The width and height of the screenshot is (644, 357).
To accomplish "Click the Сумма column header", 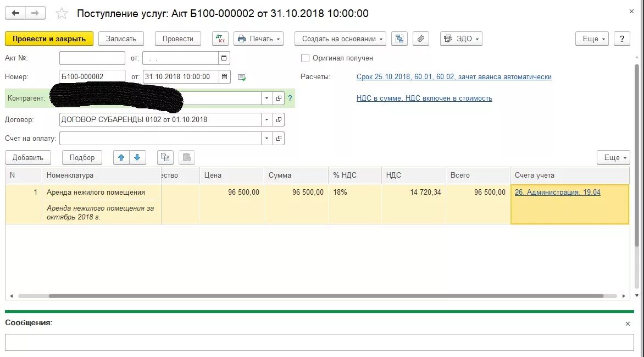I will (296, 175).
